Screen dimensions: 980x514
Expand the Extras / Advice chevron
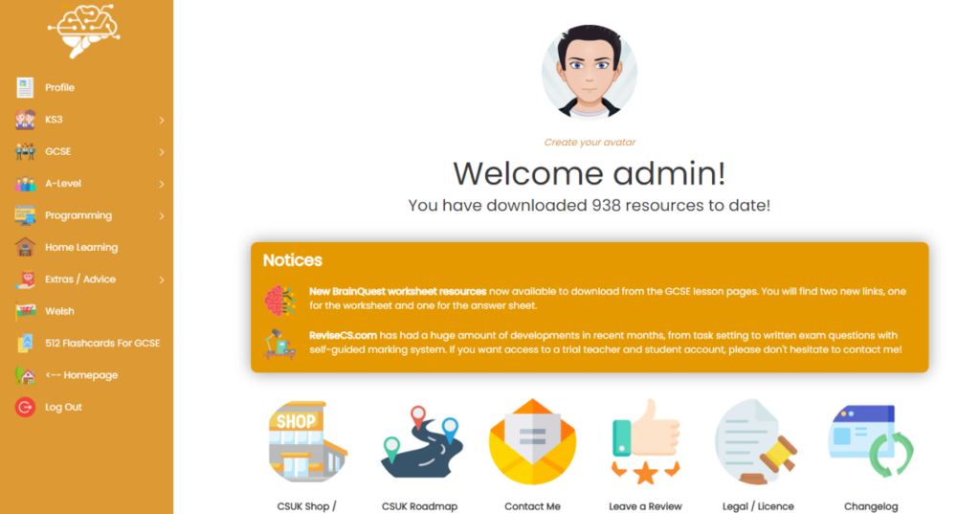161,279
